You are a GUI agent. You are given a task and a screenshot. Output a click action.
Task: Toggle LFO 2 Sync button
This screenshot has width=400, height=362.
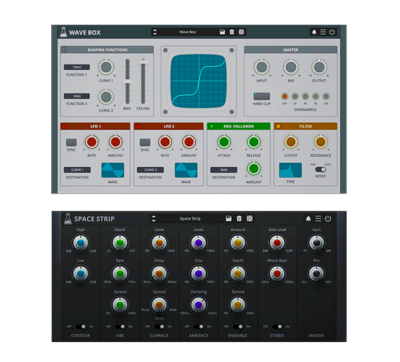coord(145,142)
